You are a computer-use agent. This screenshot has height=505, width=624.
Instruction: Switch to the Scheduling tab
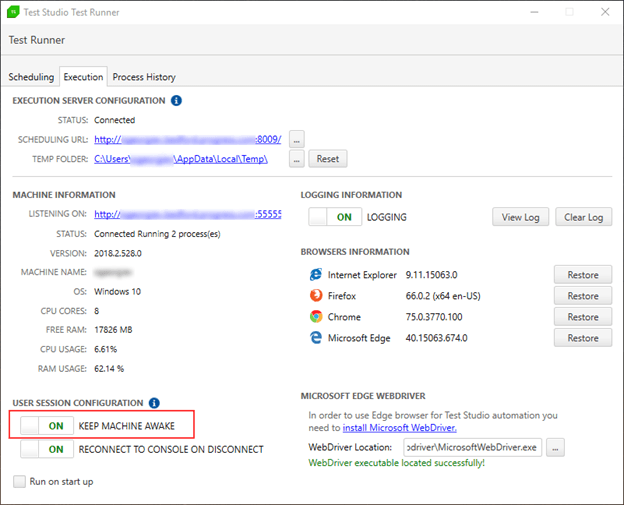[x=31, y=77]
